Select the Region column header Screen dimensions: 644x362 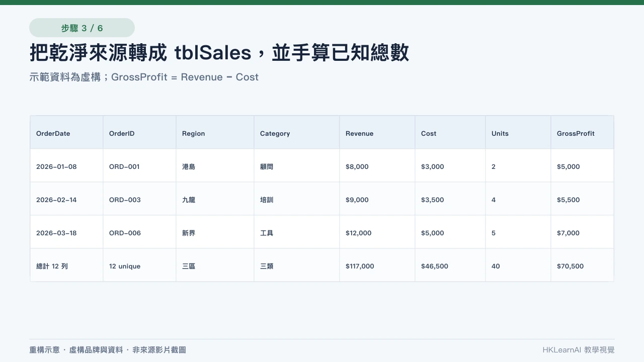pos(215,133)
